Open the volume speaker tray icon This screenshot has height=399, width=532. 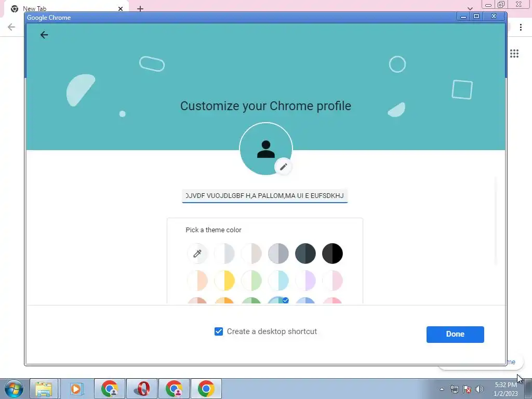coord(480,389)
